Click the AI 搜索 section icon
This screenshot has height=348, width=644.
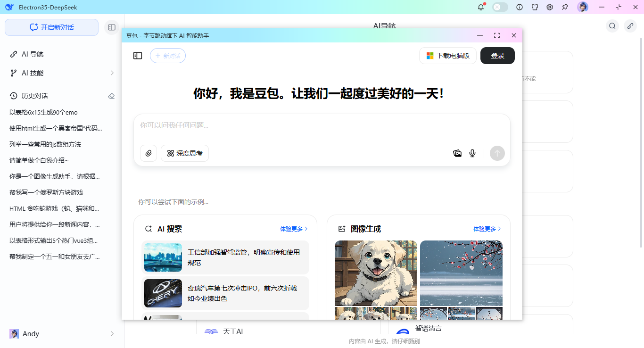(149, 229)
